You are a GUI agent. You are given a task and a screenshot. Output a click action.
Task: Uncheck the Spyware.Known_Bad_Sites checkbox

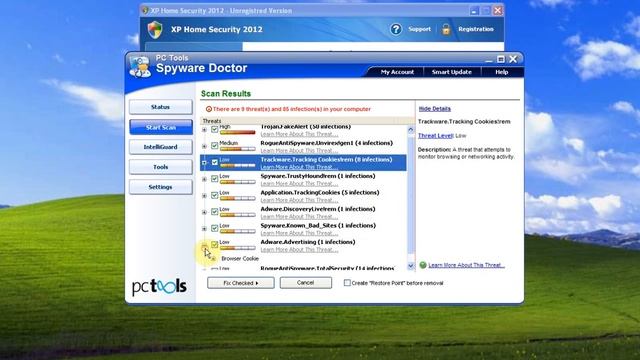(x=214, y=228)
